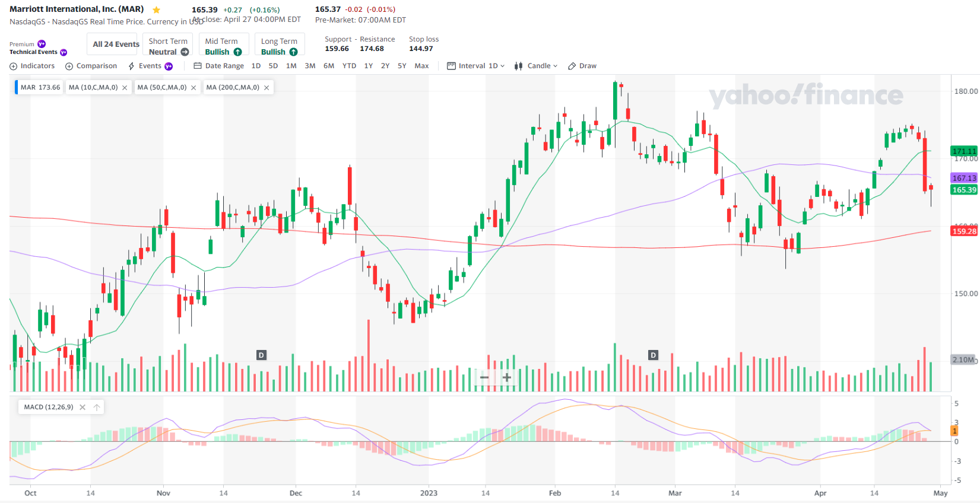This screenshot has height=503, width=980.
Task: Click the MACD (12,26,9) label
Action: (x=49, y=407)
